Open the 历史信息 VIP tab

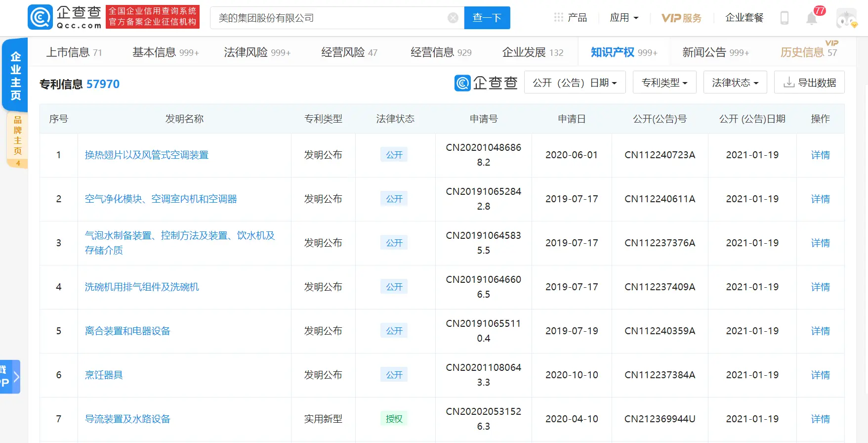point(809,52)
